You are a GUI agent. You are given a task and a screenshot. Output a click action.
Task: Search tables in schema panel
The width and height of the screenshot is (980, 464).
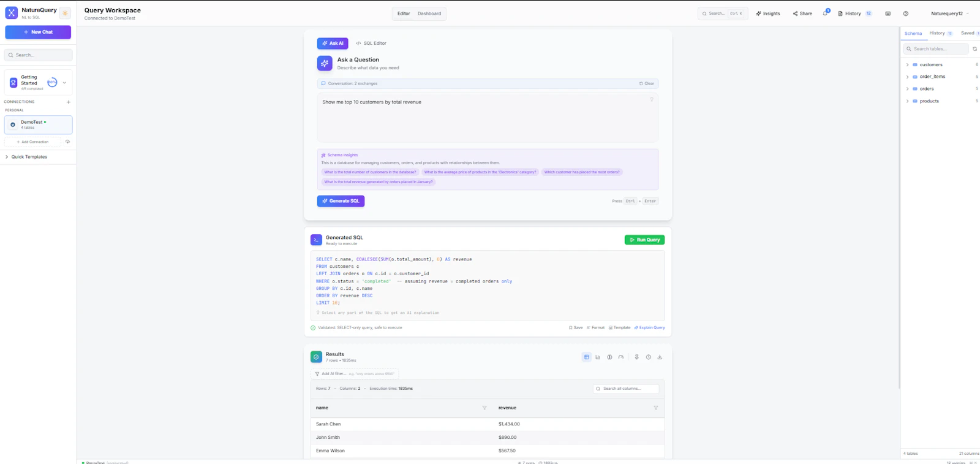click(x=935, y=49)
